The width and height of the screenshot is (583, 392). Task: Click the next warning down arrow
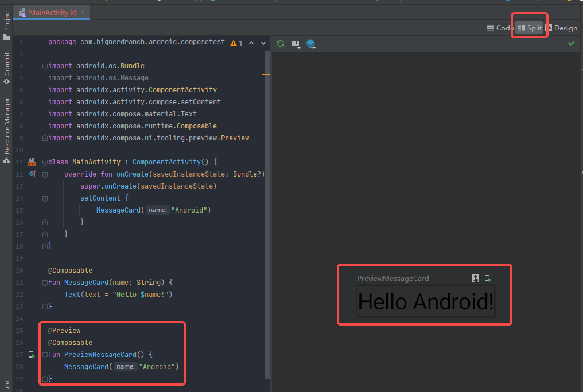point(262,42)
